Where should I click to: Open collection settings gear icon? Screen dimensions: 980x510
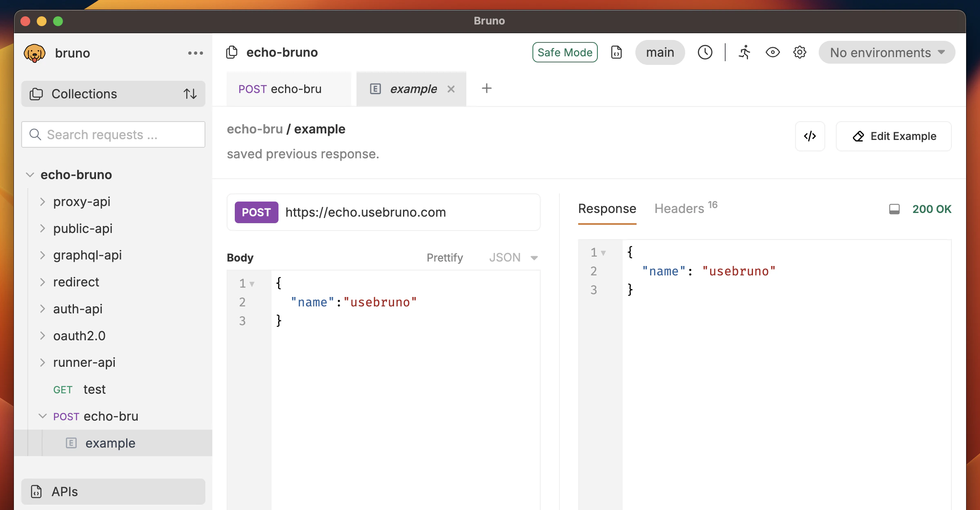[x=800, y=52]
